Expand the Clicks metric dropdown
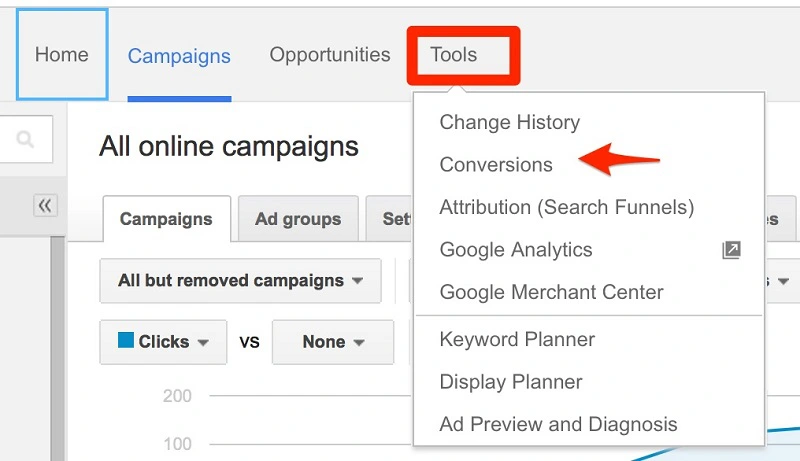This screenshot has height=461, width=800. click(163, 342)
